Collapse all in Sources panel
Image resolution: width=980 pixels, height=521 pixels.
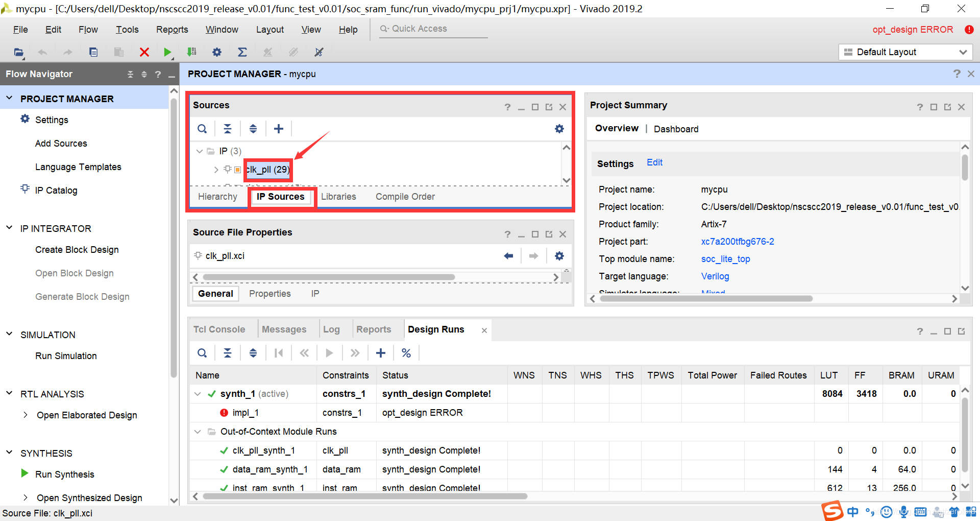[228, 129]
